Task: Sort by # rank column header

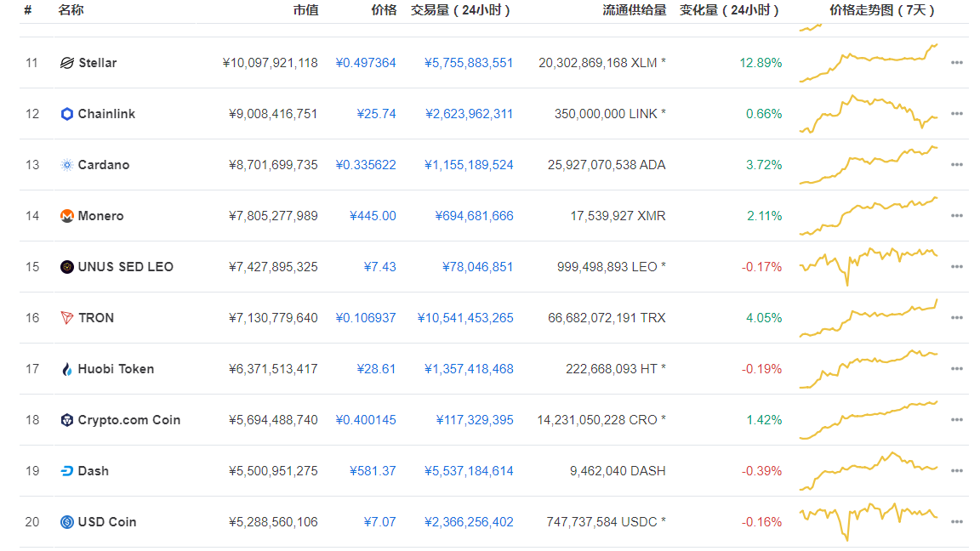Action: click(x=27, y=10)
